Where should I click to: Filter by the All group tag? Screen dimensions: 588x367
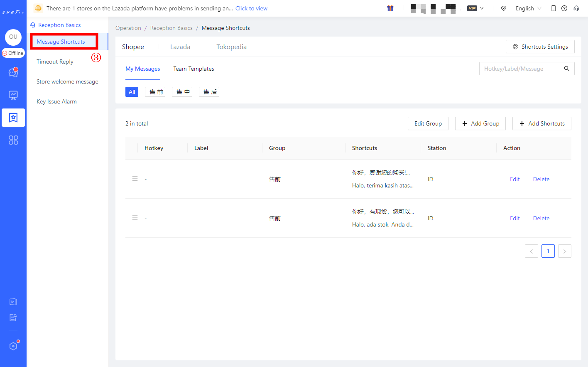tap(132, 92)
